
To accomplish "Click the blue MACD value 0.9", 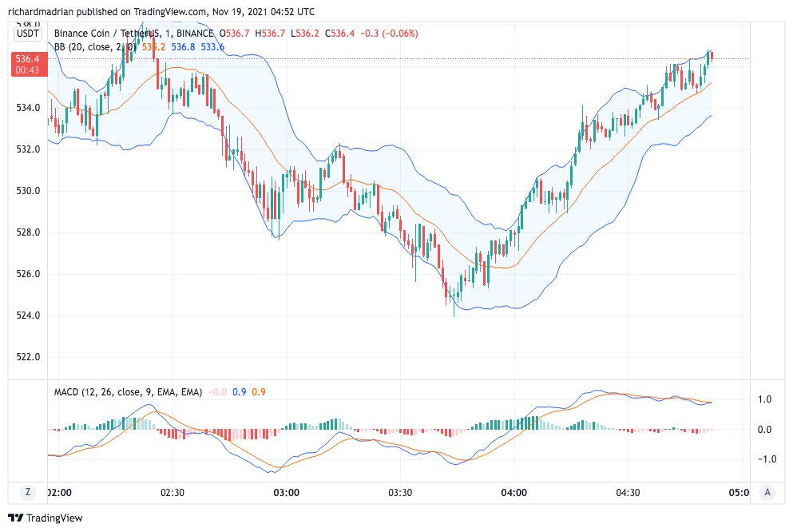I will (239, 392).
